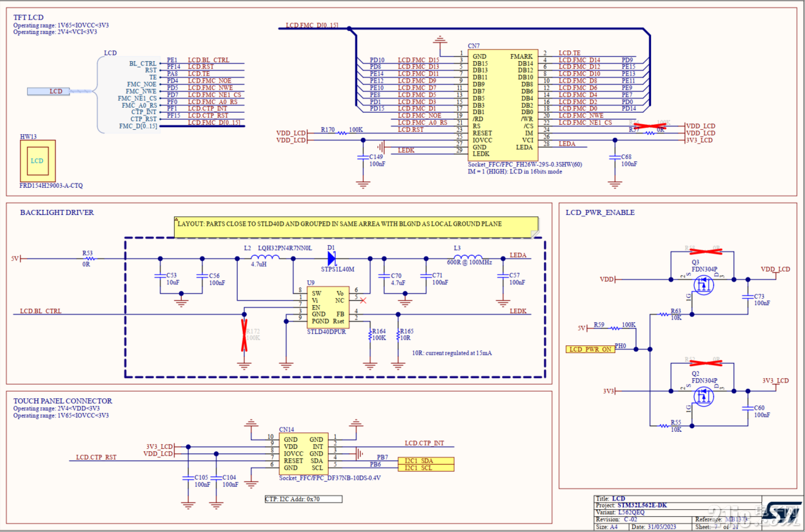Click the CTP I2C Addr 0x70 note
This screenshot has height=532, width=805.
point(303,499)
